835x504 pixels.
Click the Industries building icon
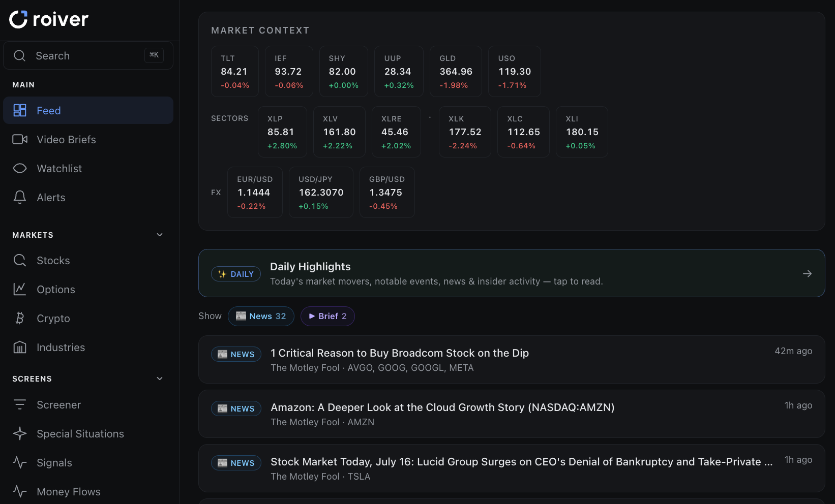(x=20, y=347)
